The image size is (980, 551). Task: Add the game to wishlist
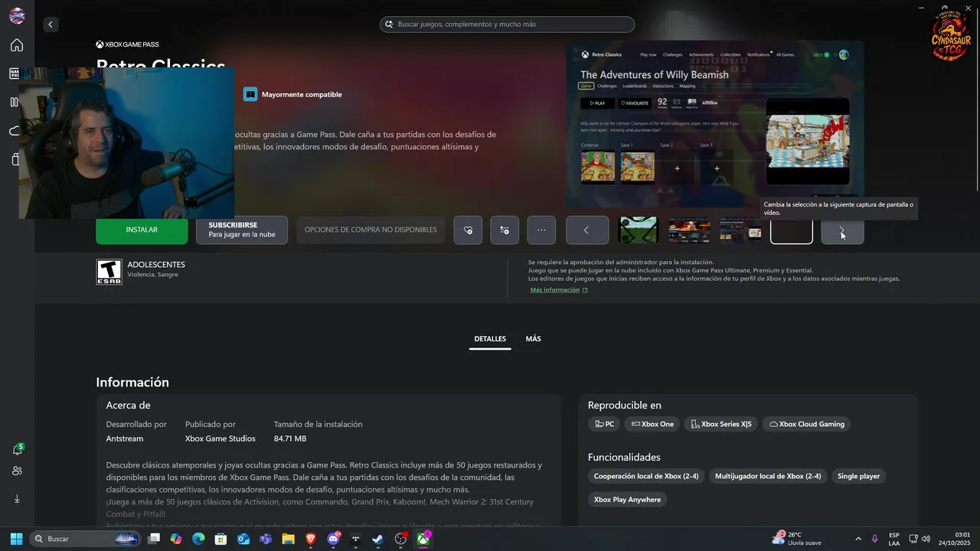(x=468, y=230)
